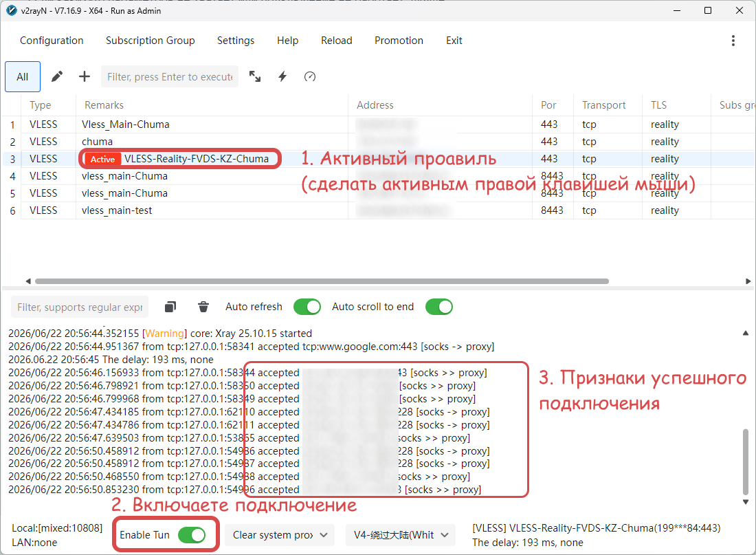This screenshot has height=555, width=756.
Task: Toggle the Auto scroll to end switch
Action: [x=439, y=307]
